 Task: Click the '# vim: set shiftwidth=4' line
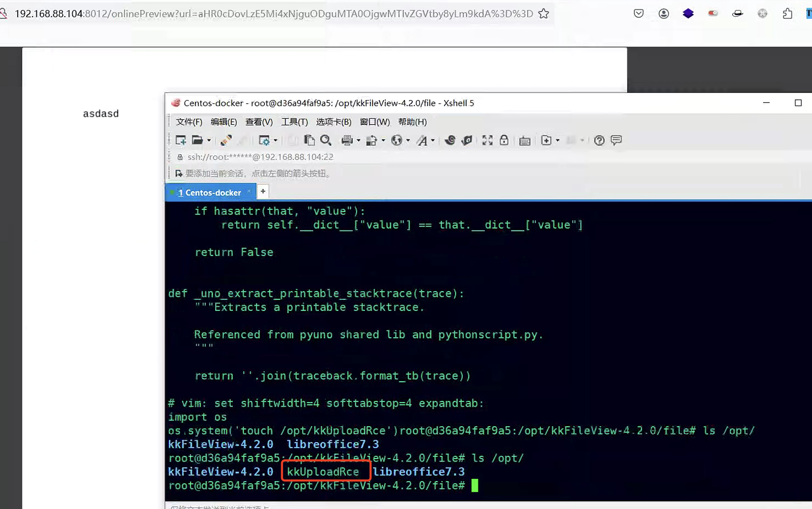pyautogui.click(x=326, y=403)
